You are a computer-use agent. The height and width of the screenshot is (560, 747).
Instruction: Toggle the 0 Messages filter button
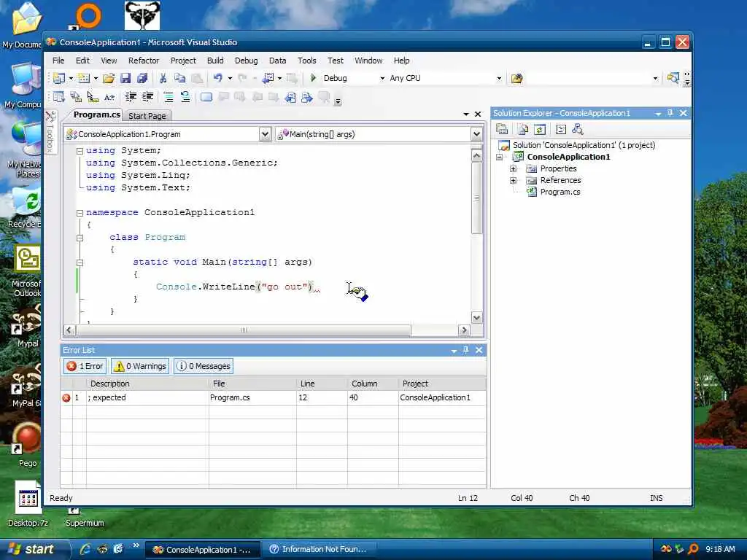tap(204, 366)
